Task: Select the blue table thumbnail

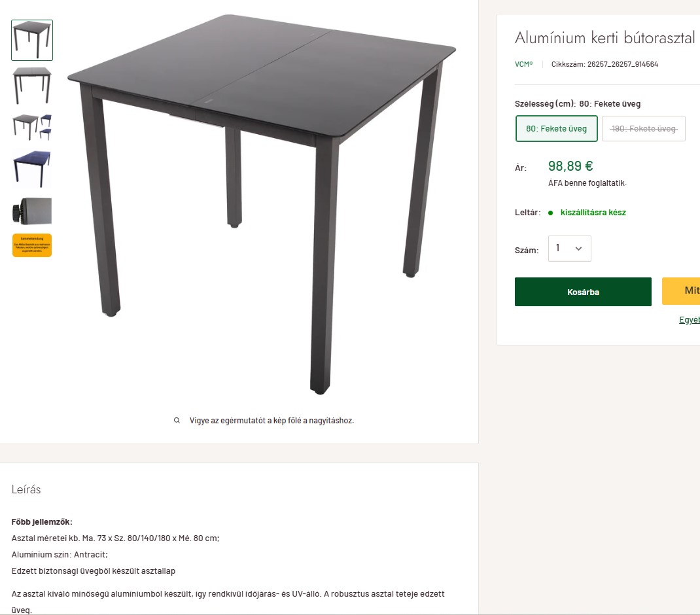Action: [32, 169]
